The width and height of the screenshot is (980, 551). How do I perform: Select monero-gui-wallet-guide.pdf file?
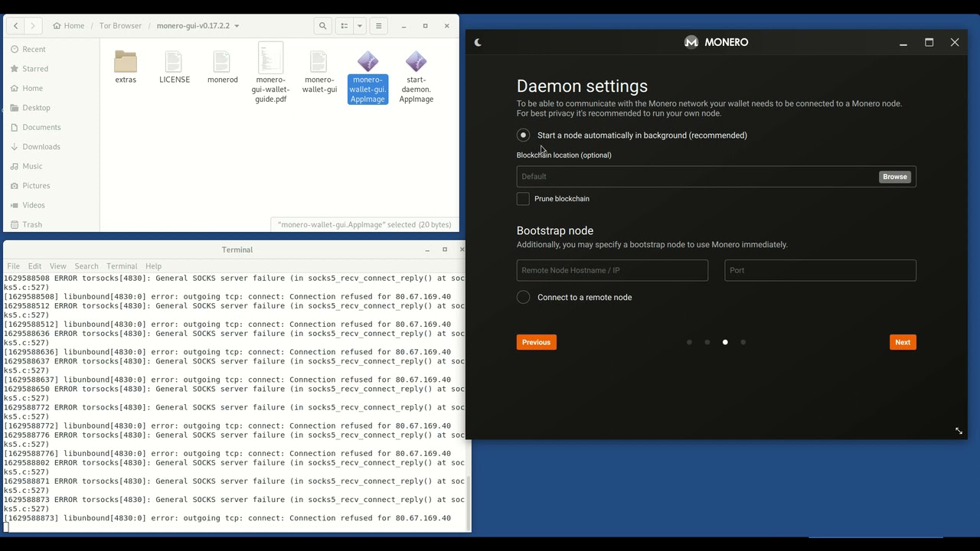point(271,73)
